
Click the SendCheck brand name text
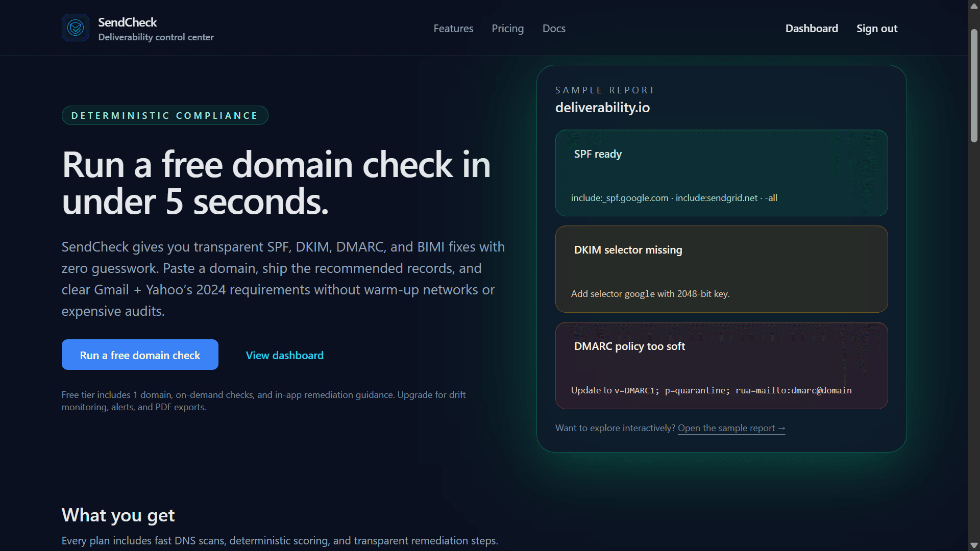[x=127, y=22]
